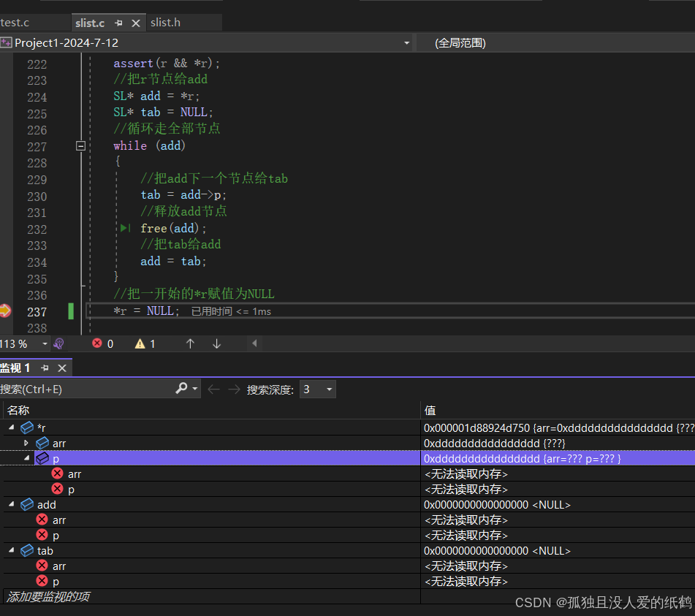Select the 监视 1 watch tab

tap(15, 368)
